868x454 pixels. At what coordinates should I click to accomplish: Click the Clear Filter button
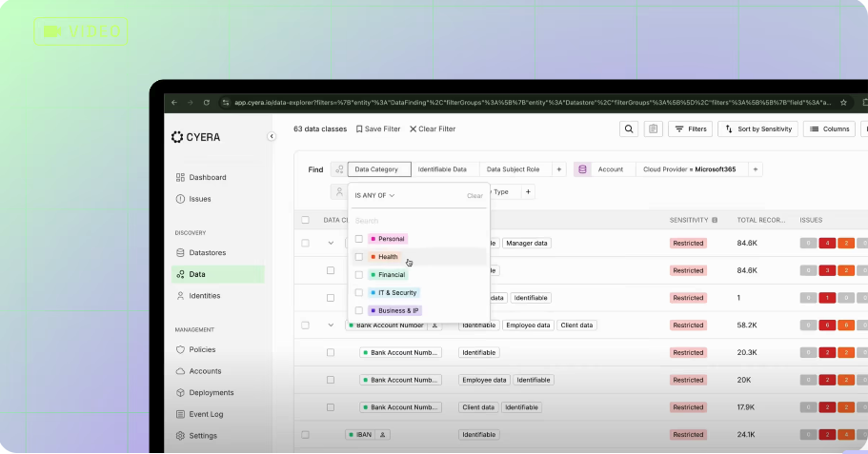coord(433,128)
